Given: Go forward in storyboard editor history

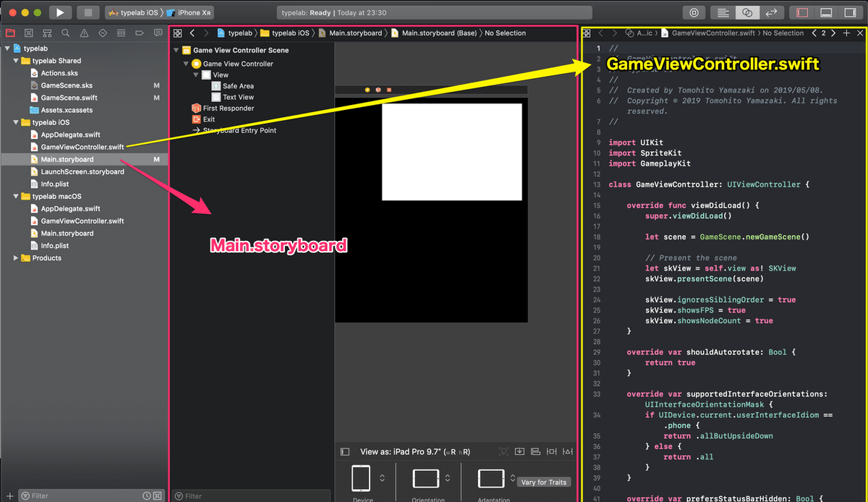Looking at the screenshot, I should pos(206,33).
